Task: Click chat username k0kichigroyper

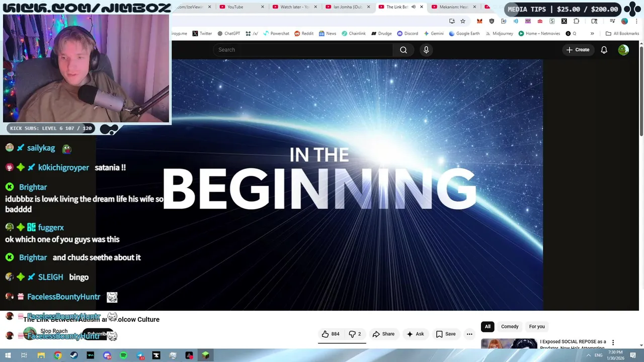Action: [x=63, y=167]
